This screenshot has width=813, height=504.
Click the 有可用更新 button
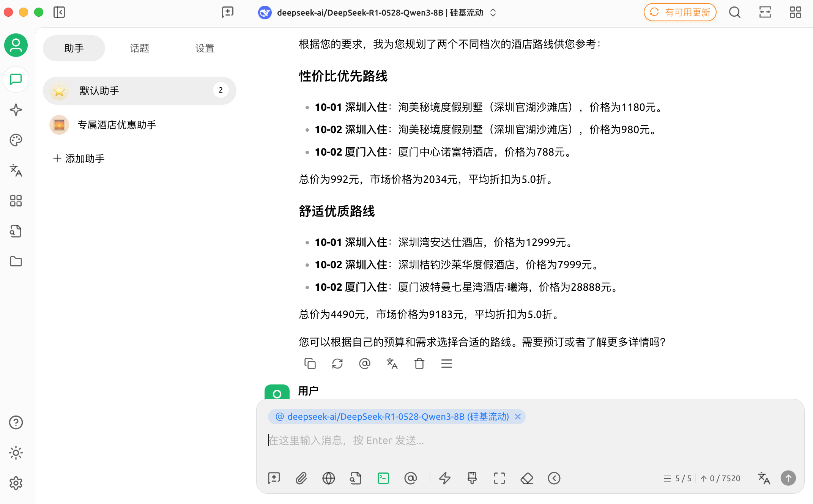(x=680, y=12)
